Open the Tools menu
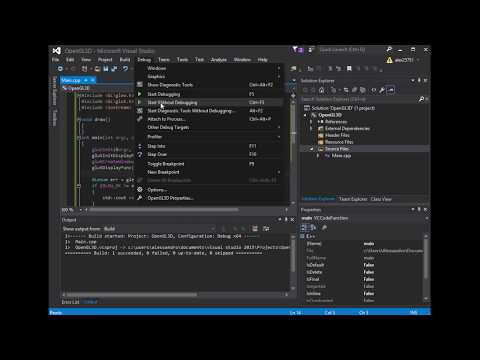 click(182, 60)
